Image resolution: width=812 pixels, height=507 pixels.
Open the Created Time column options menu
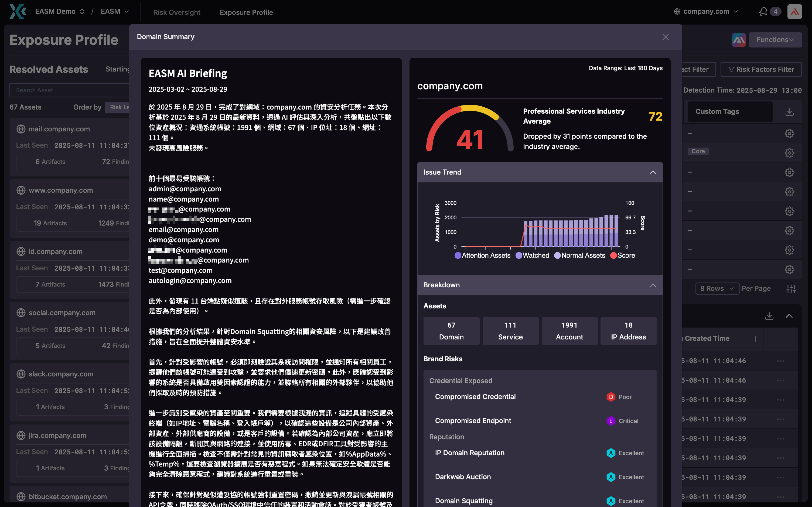click(x=755, y=339)
